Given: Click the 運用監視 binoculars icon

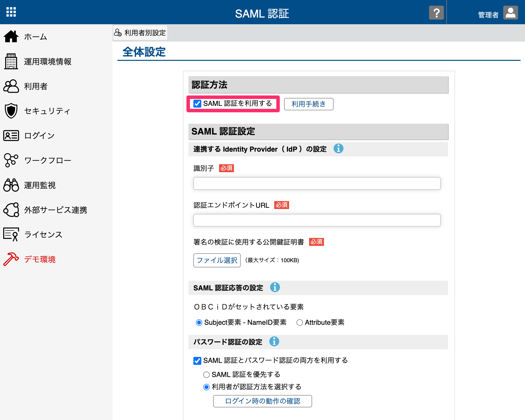Looking at the screenshot, I should pyautogui.click(x=11, y=185).
